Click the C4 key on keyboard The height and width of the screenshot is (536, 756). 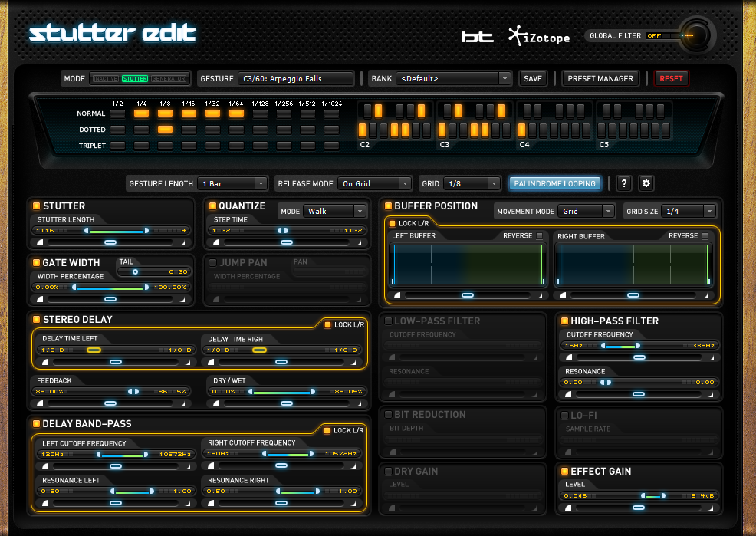[x=521, y=130]
